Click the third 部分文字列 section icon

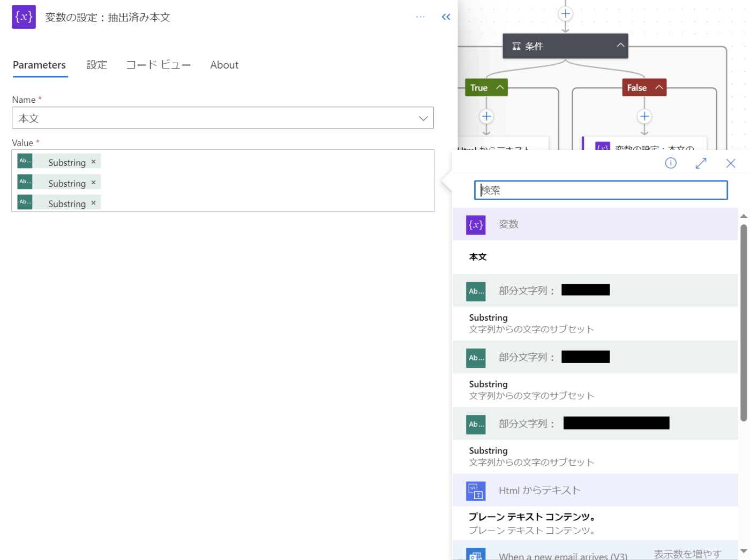pyautogui.click(x=476, y=425)
